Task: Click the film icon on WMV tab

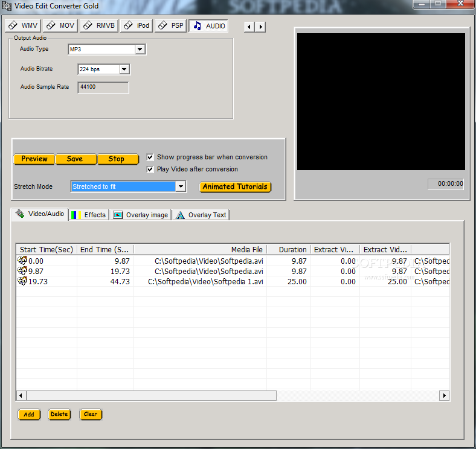Action: 13,25
